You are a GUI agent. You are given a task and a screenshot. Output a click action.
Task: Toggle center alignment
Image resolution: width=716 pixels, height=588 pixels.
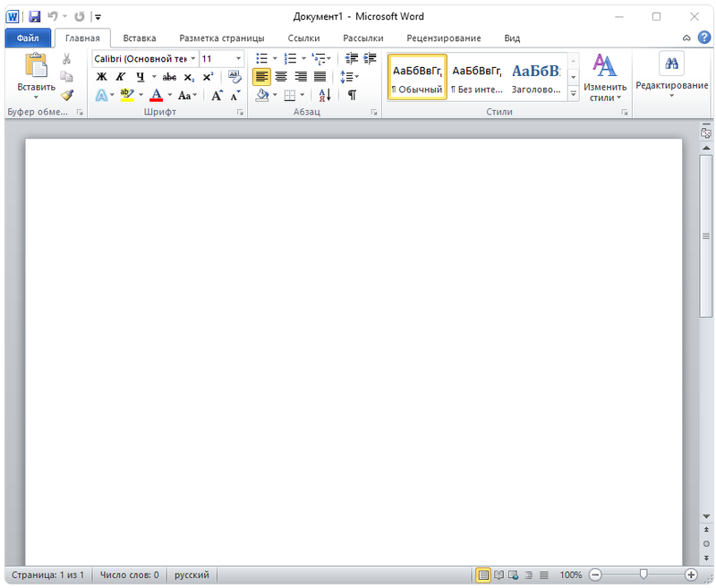pos(281,77)
